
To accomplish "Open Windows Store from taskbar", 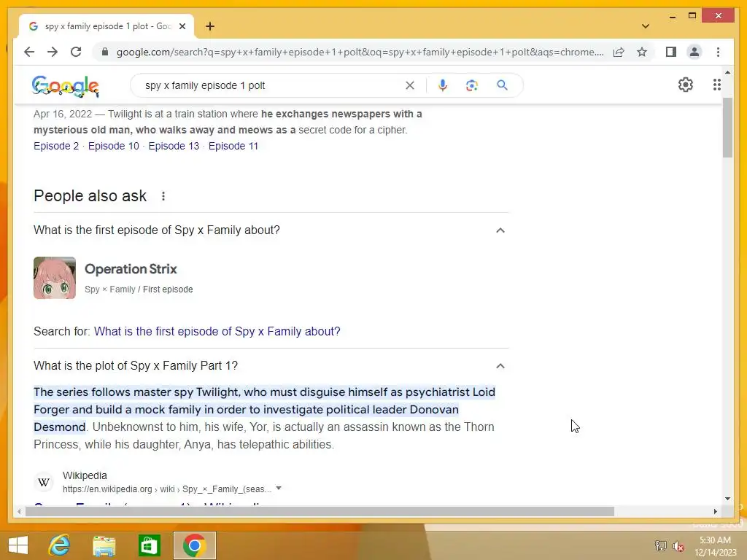I will click(x=149, y=545).
